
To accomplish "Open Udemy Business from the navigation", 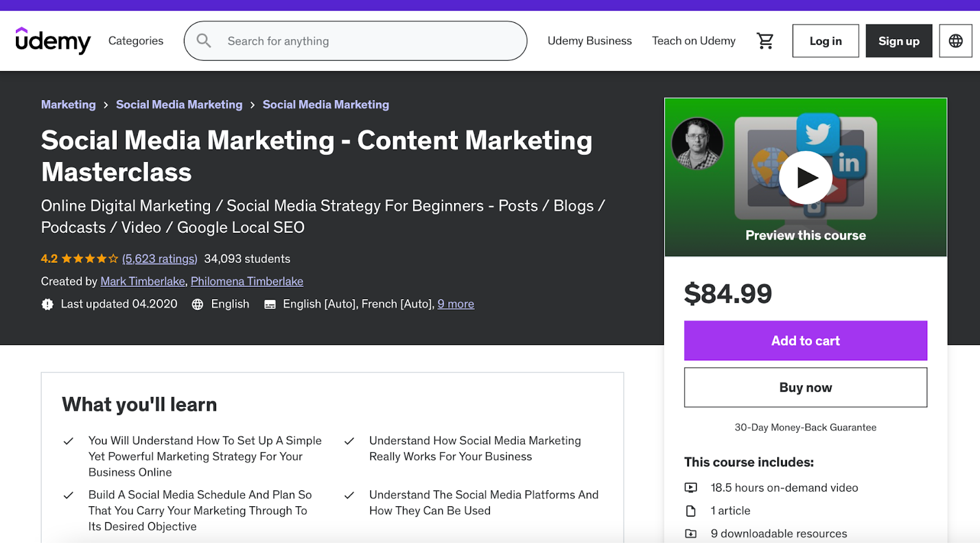I will [589, 41].
